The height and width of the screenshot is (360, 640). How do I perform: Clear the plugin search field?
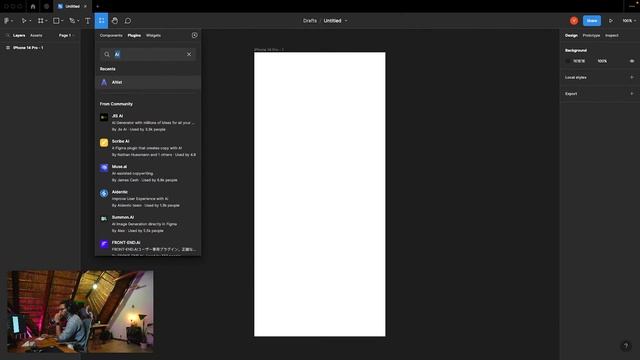pyautogui.click(x=189, y=54)
